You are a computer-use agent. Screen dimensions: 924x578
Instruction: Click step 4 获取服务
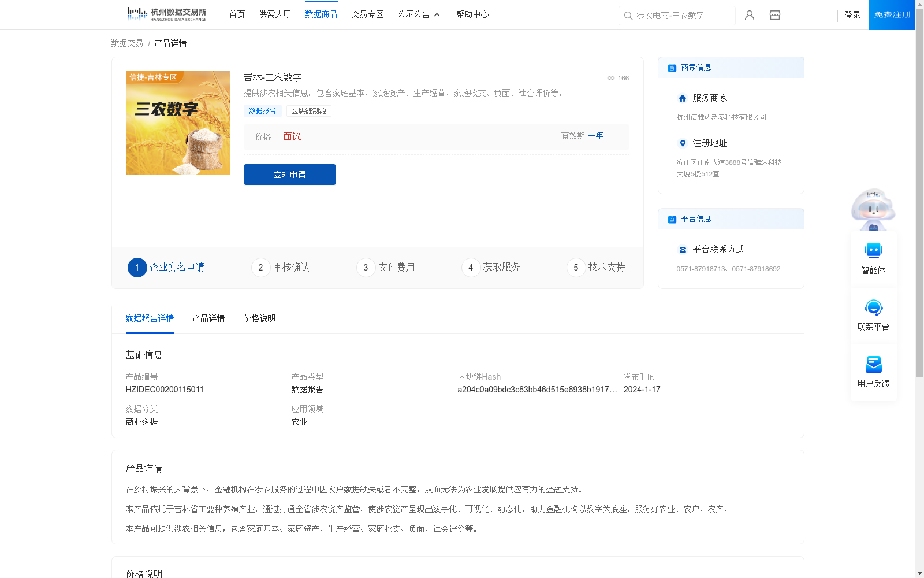pyautogui.click(x=491, y=268)
